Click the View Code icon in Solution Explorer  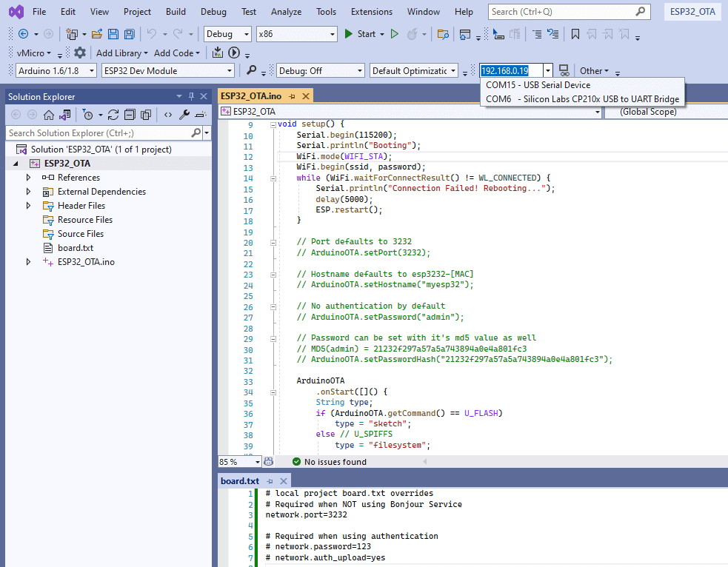(168, 115)
